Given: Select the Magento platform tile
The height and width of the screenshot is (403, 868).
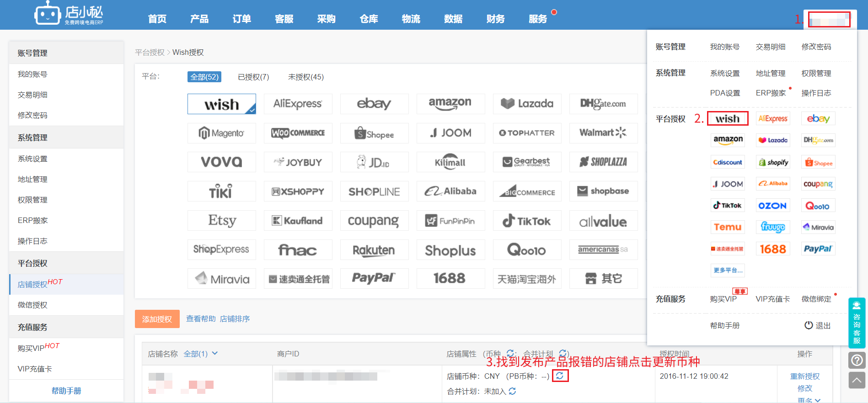Looking at the screenshot, I should tap(222, 133).
